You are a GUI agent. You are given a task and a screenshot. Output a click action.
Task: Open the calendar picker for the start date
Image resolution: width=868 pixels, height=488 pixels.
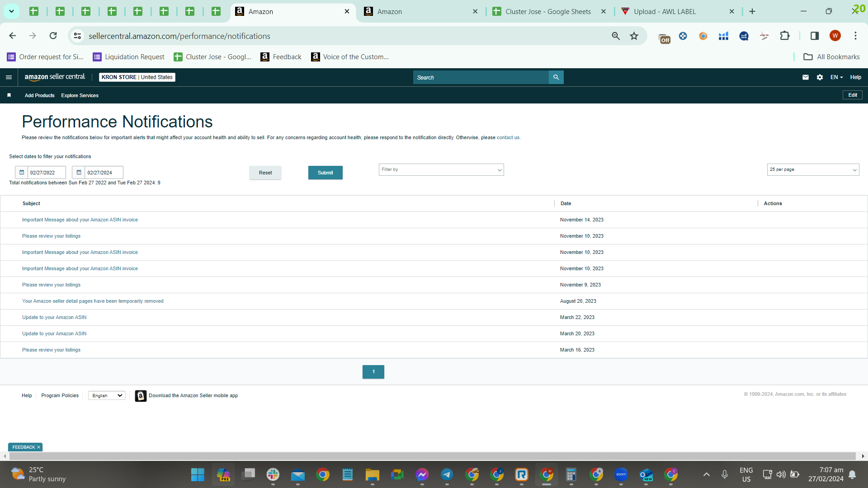click(x=22, y=172)
